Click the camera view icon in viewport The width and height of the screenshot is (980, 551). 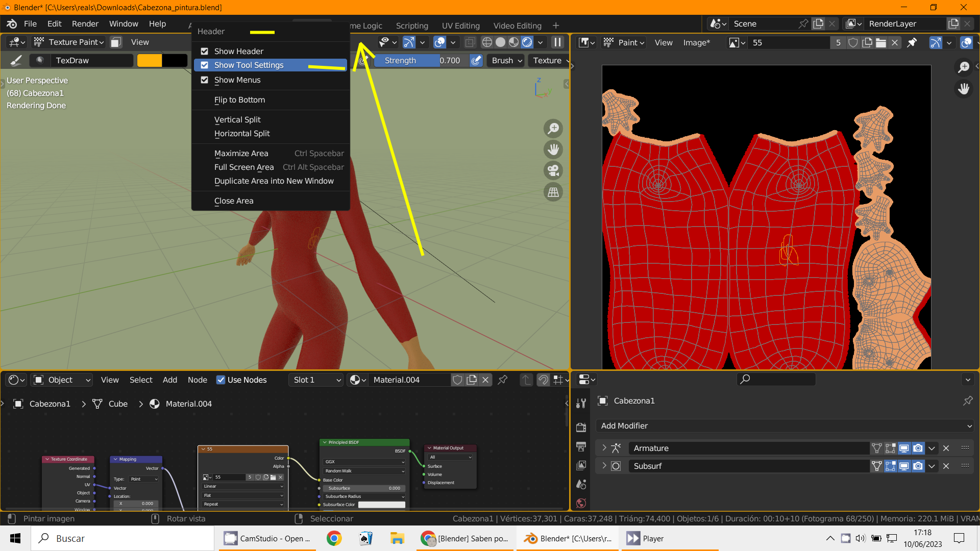point(553,170)
